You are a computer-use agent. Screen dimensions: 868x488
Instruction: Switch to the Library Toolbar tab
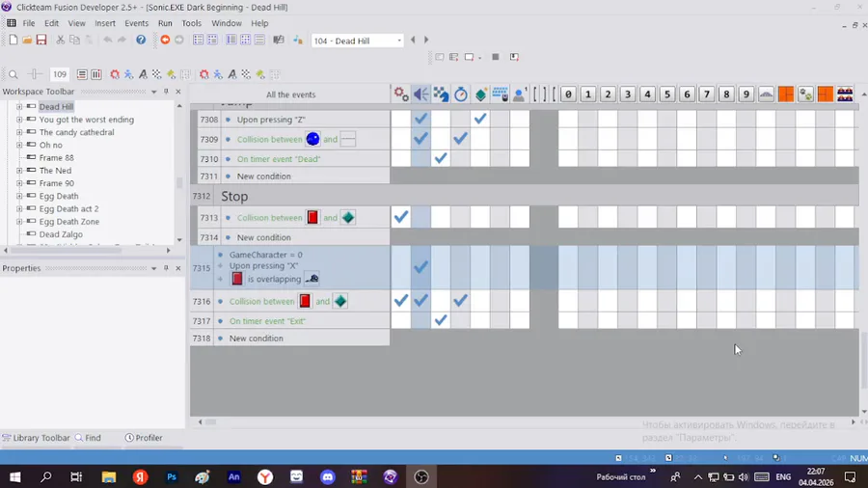coord(36,437)
